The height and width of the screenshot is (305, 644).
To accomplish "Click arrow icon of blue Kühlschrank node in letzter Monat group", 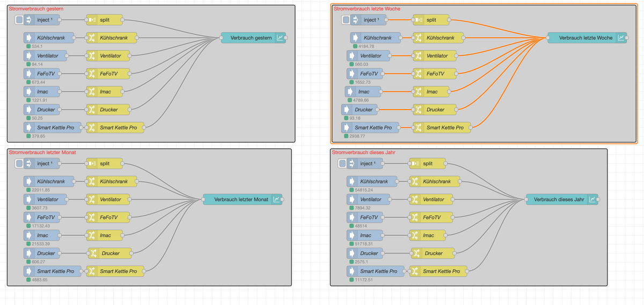I will point(29,181).
